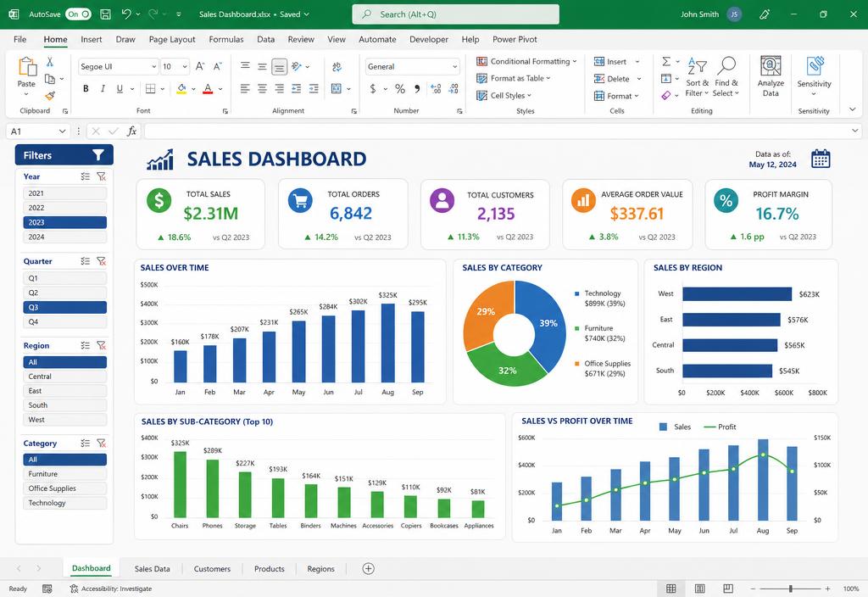
Task: Click Insert cells button
Action: click(616, 61)
